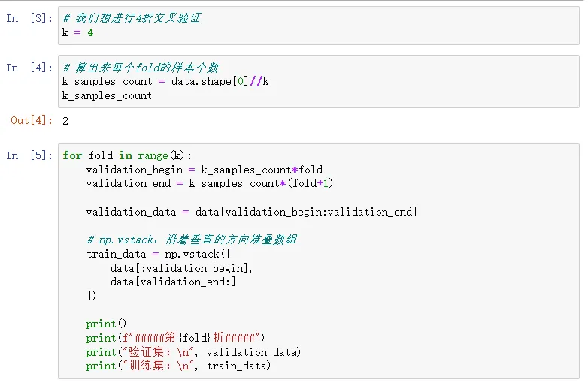
Task: Click the comment containing 'fold' in cell 4
Action: coord(141,68)
